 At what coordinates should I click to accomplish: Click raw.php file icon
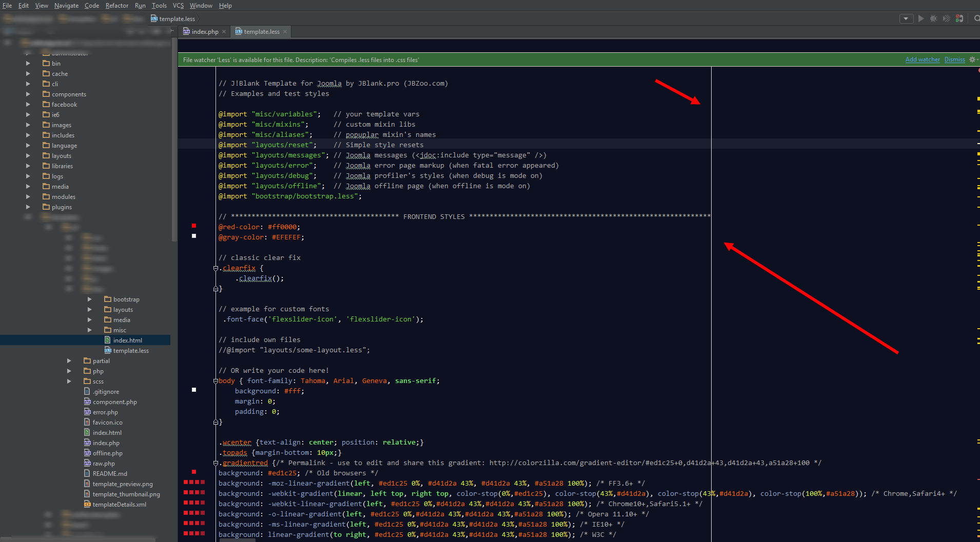tap(87, 463)
